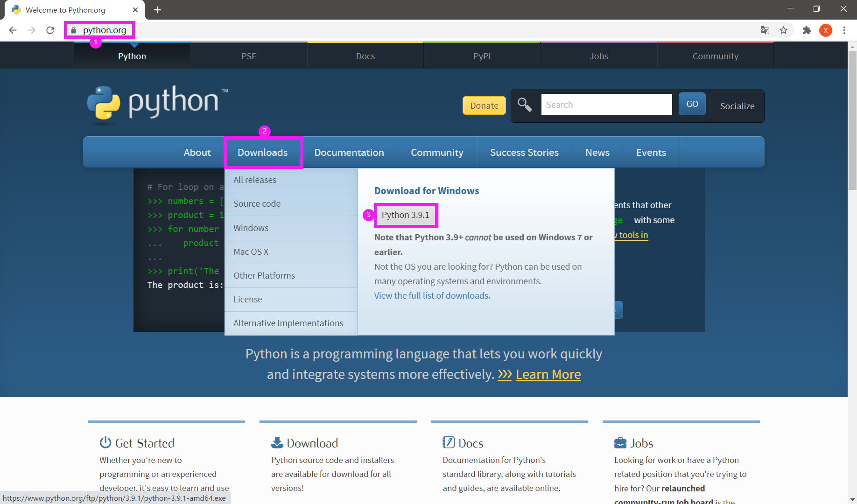Click the Get Started power icon
Viewport: 857px width, 504px height.
105,442
